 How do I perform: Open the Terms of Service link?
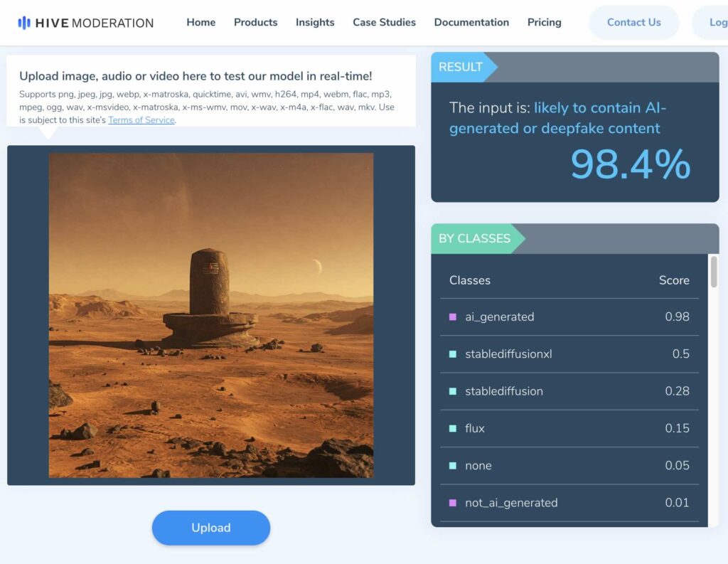[141, 120]
